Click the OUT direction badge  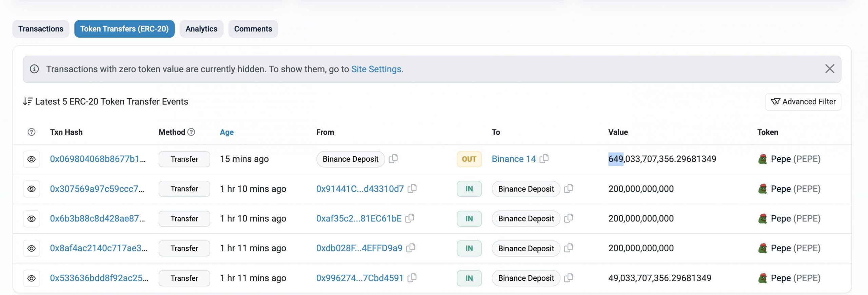tap(469, 159)
